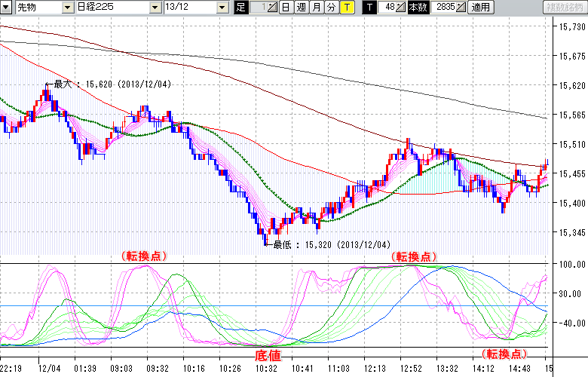588x377 pixels.
Task: Select the 日 daily timeframe button
Action: [x=286, y=7]
